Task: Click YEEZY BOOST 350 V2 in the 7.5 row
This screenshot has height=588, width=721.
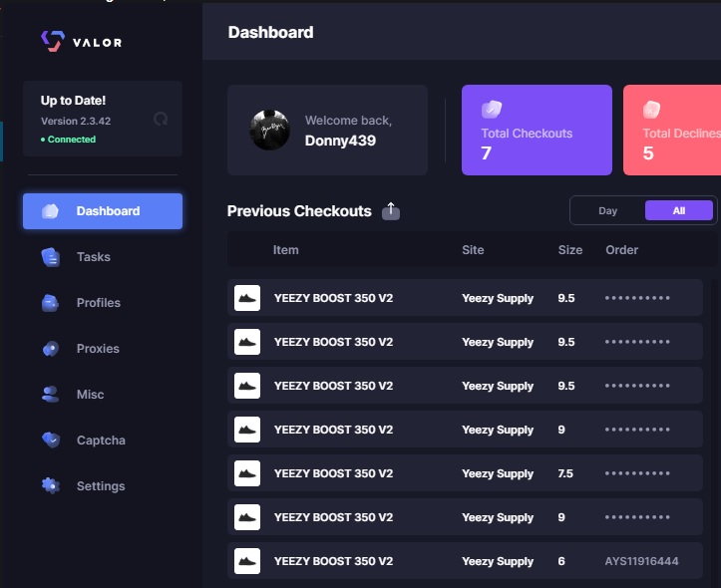Action: (333, 473)
